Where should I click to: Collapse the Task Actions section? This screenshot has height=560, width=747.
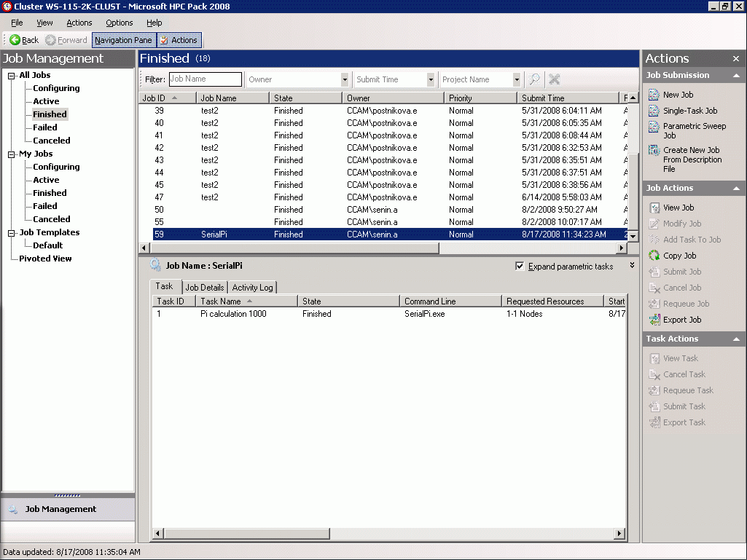coord(736,339)
